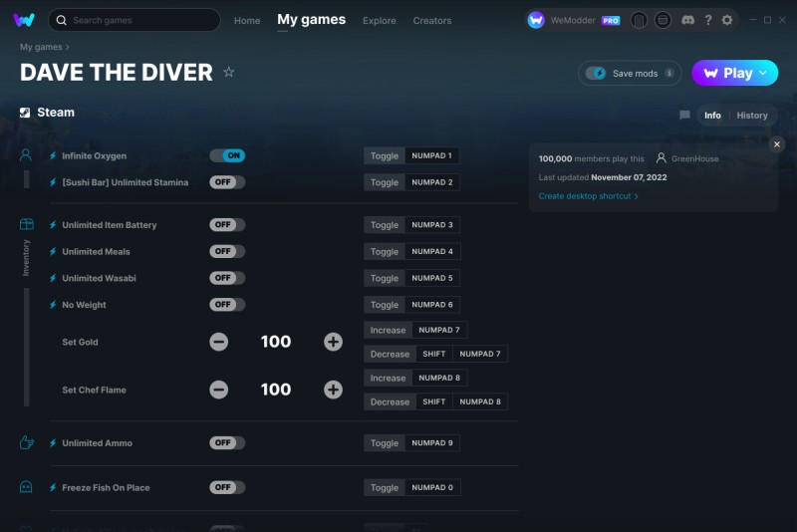Click in the Search games field
Image resolution: width=797 pixels, height=532 pixels.
point(134,20)
